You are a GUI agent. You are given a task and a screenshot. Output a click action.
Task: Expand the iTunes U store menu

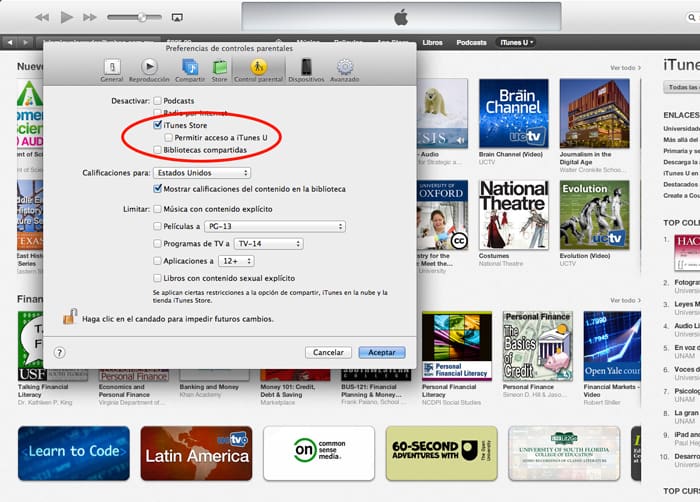(x=516, y=42)
